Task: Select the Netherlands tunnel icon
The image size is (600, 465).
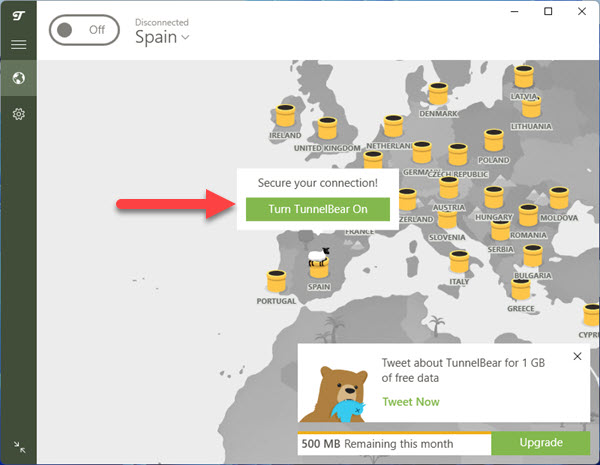Action: [393, 126]
